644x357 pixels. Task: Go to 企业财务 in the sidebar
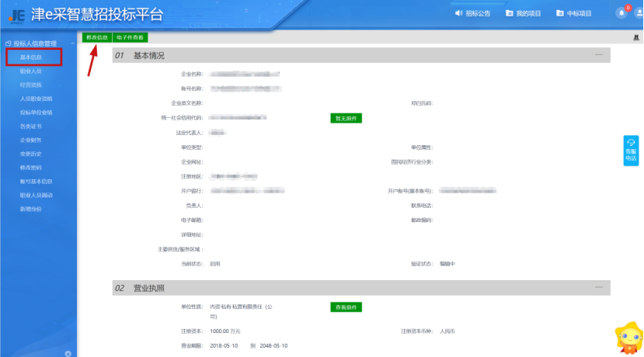click(x=31, y=140)
